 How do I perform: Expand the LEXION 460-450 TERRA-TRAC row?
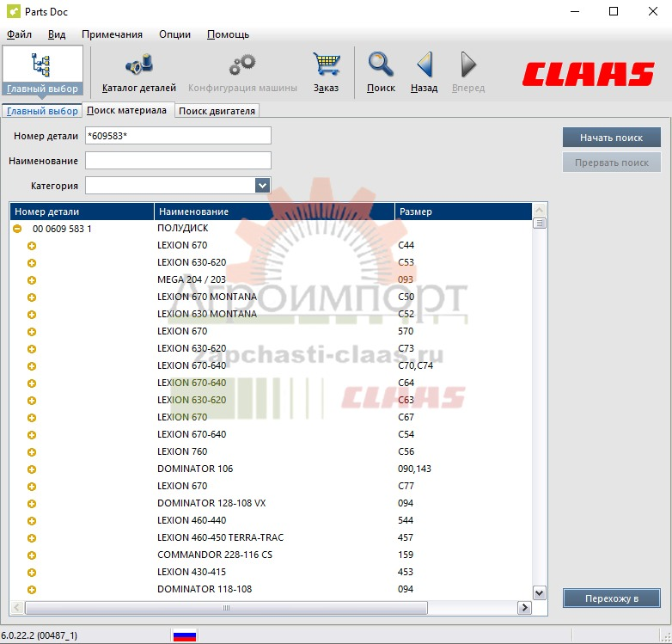coord(32,538)
